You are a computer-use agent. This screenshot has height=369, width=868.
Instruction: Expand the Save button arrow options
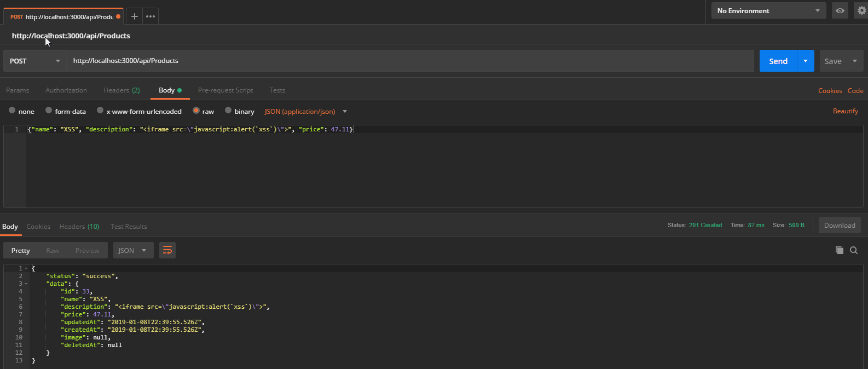(x=855, y=61)
